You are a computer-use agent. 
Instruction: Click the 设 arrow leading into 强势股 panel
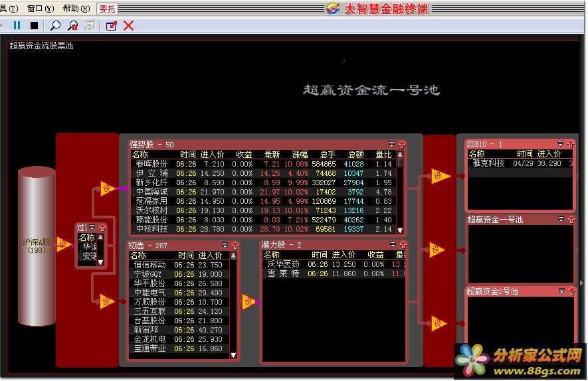point(107,188)
